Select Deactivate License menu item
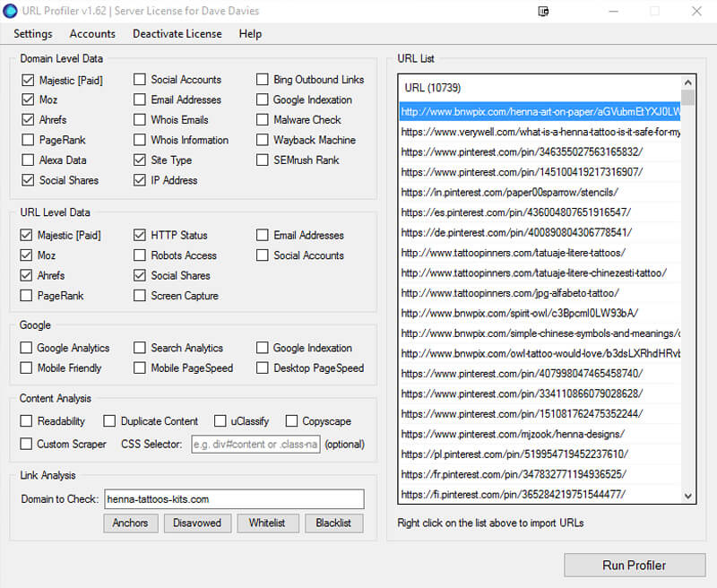This screenshot has width=717, height=588. tap(177, 34)
